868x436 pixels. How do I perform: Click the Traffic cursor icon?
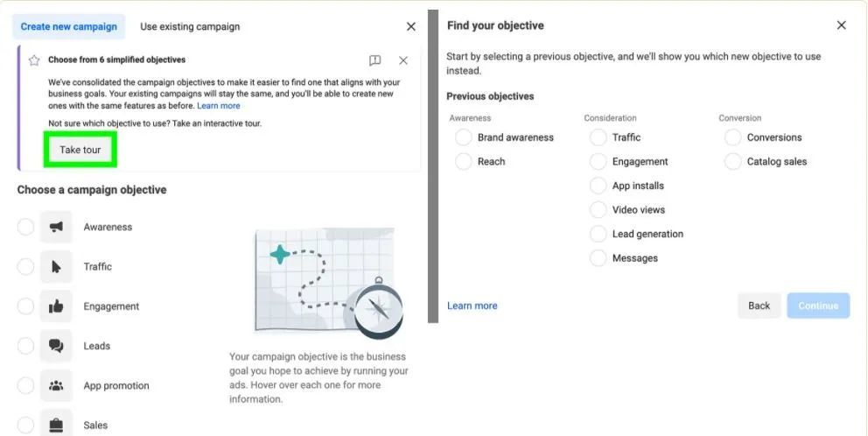coord(56,267)
